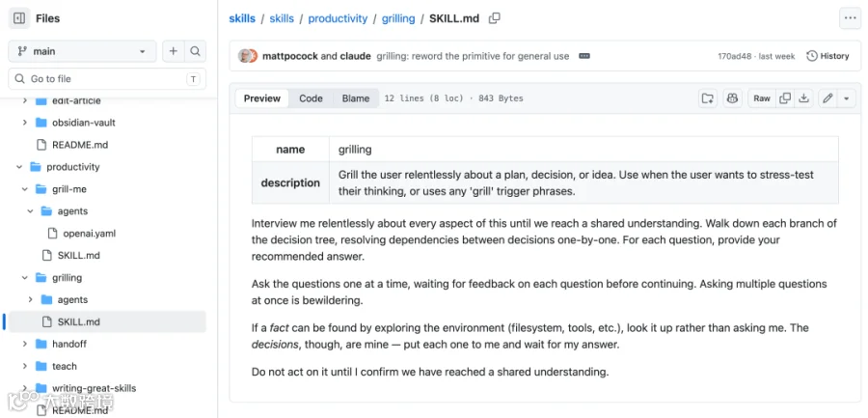Collapse the file tree side panel icon
The width and height of the screenshot is (868, 418).
tap(19, 18)
